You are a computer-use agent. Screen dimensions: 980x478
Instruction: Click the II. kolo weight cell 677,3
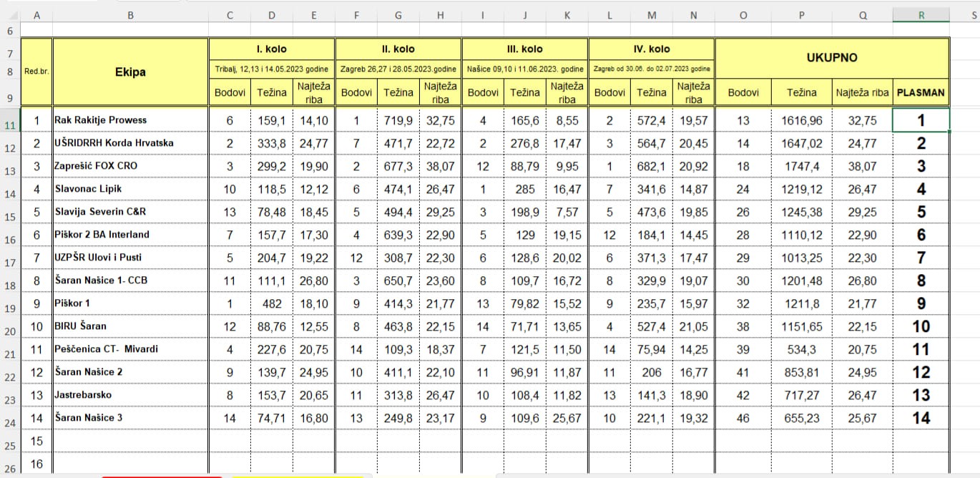point(398,166)
